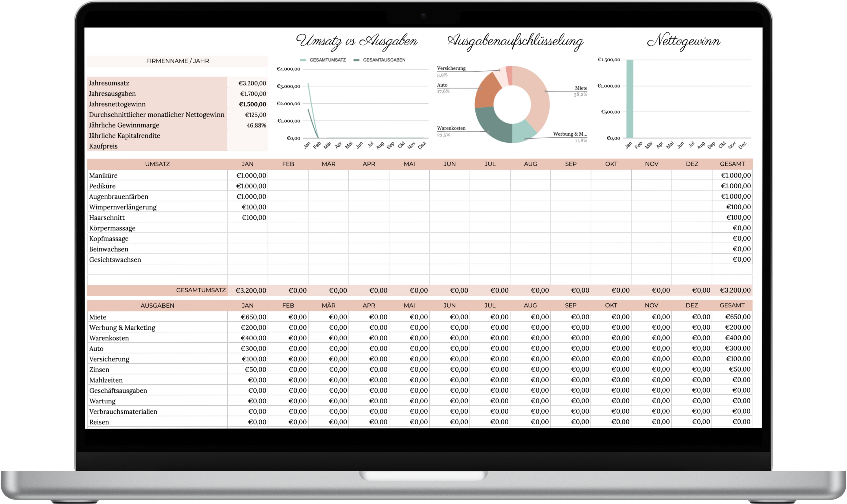The height and width of the screenshot is (504, 847).
Task: Select the Werbung & Marketing row label
Action: pos(122,328)
